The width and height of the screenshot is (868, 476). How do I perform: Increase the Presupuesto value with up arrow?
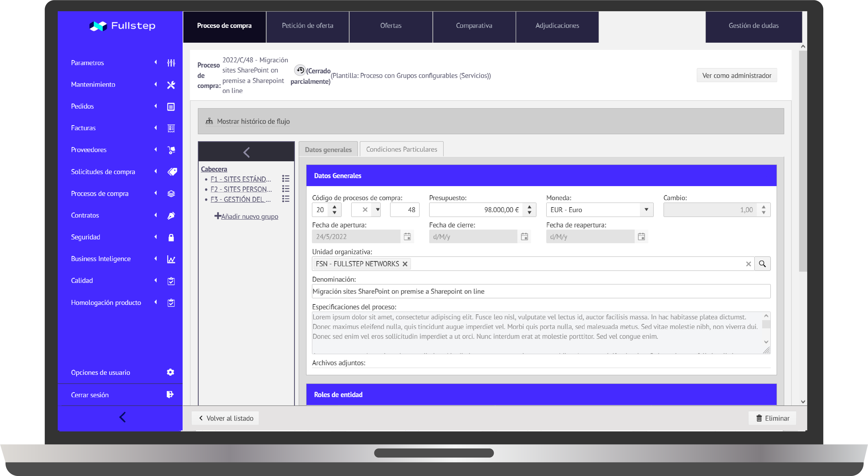tap(529, 207)
